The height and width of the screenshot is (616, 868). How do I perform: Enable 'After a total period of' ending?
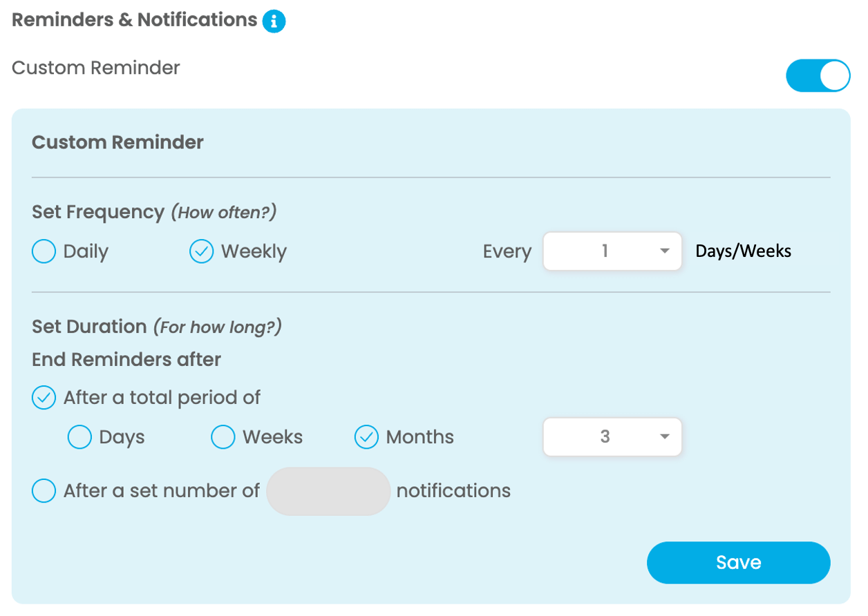tap(43, 397)
